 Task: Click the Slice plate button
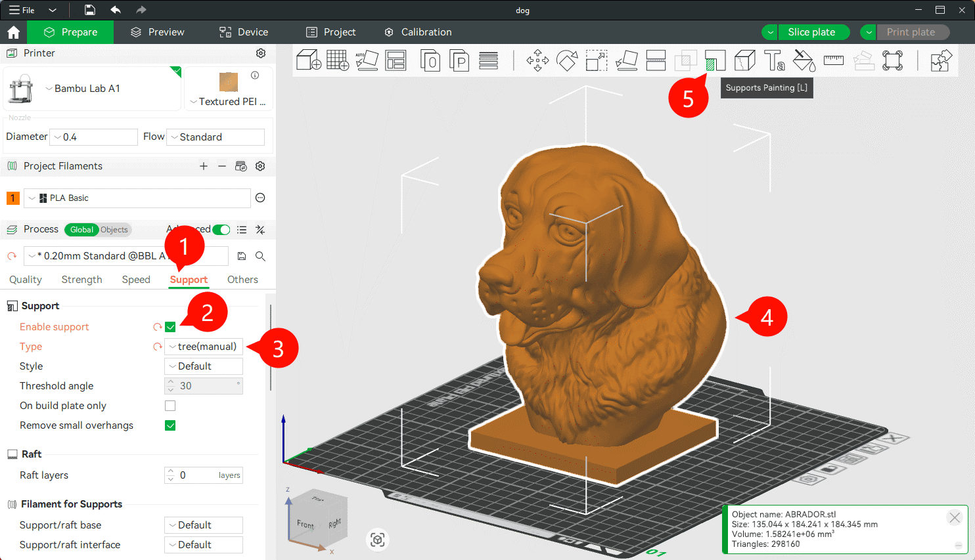[x=811, y=32]
